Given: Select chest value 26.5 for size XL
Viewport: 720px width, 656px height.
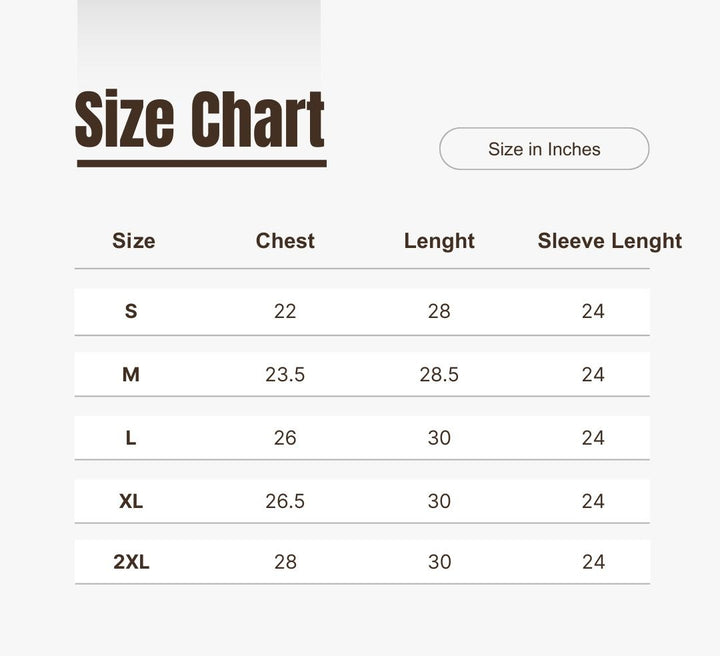Looking at the screenshot, I should (285, 501).
